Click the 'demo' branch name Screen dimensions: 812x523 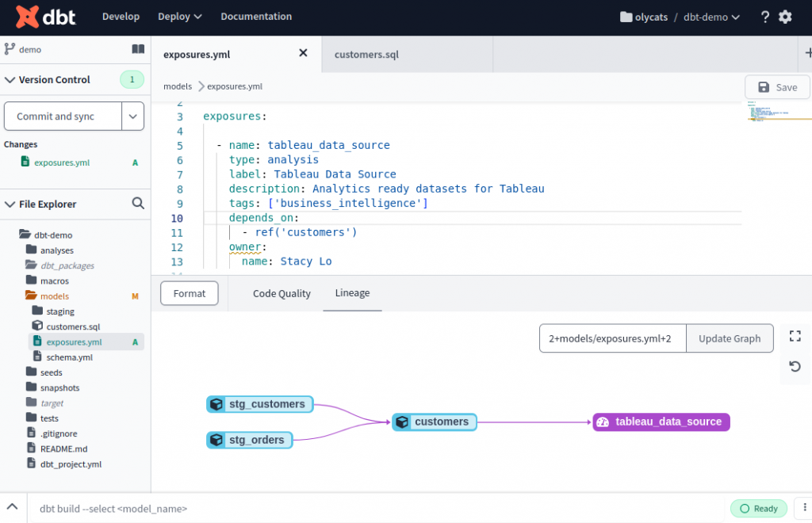[30, 50]
